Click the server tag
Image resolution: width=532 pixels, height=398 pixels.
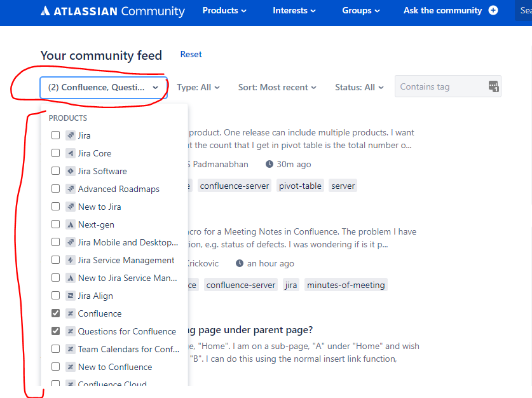343,186
